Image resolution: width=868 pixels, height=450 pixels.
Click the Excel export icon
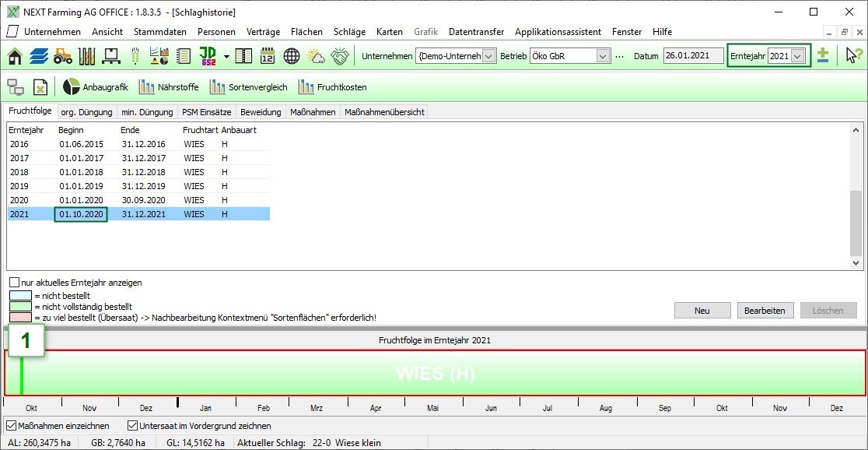40,87
